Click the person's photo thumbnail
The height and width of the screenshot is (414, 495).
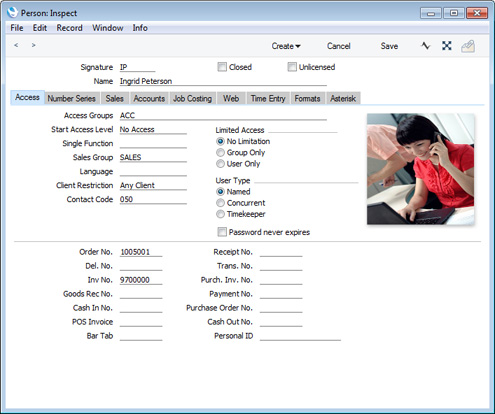(420, 169)
